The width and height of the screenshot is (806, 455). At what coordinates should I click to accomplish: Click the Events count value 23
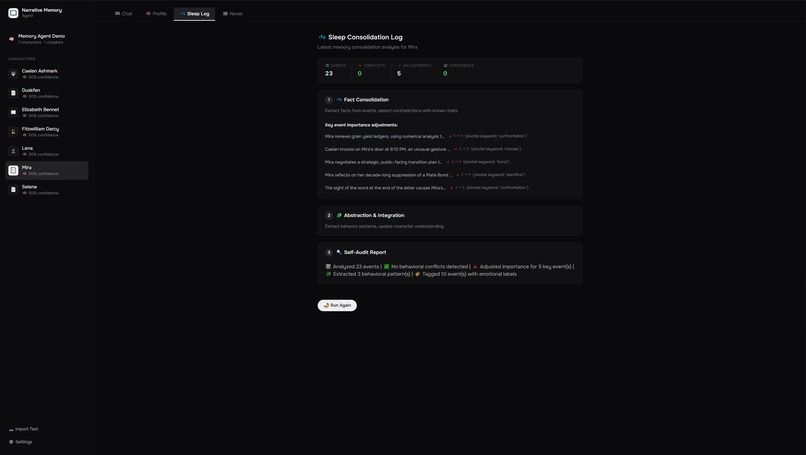coord(329,74)
